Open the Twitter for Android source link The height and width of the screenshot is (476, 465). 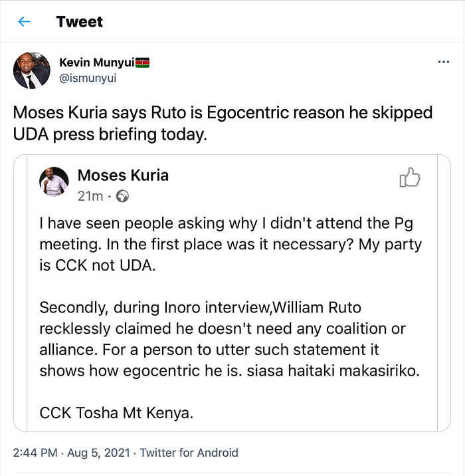pos(188,453)
